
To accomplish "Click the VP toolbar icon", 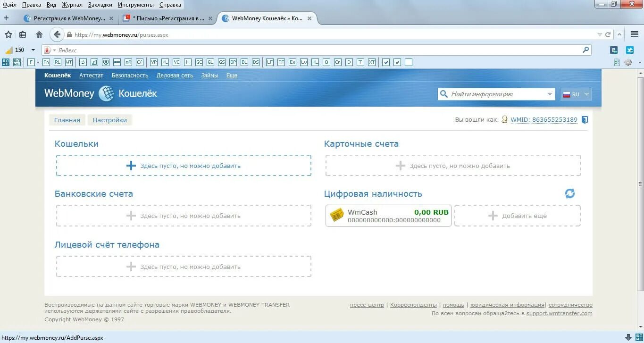I will click(154, 62).
